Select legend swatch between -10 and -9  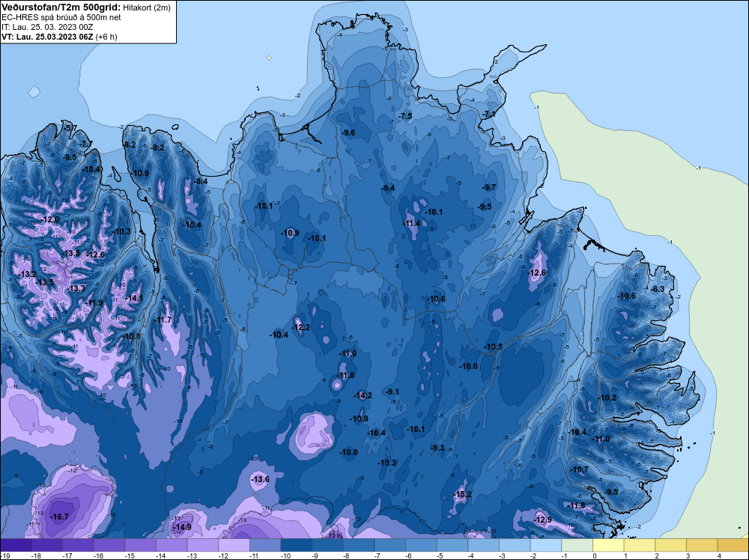(297, 545)
